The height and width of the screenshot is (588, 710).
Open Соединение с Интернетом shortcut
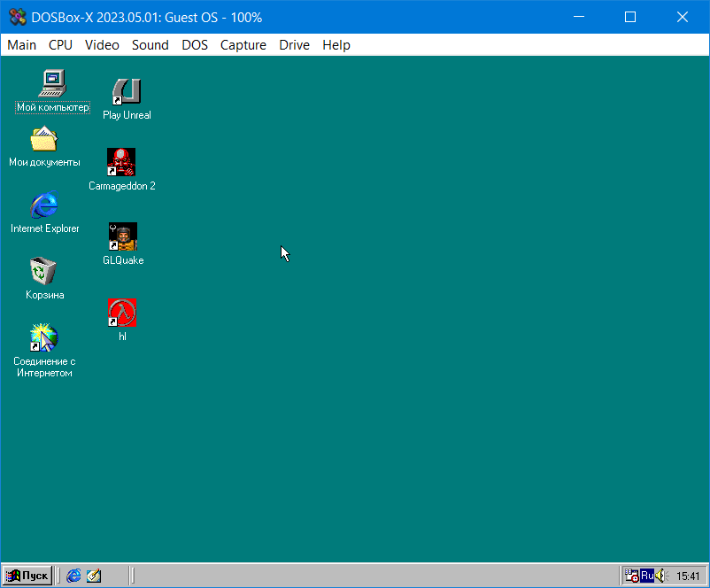coord(43,338)
